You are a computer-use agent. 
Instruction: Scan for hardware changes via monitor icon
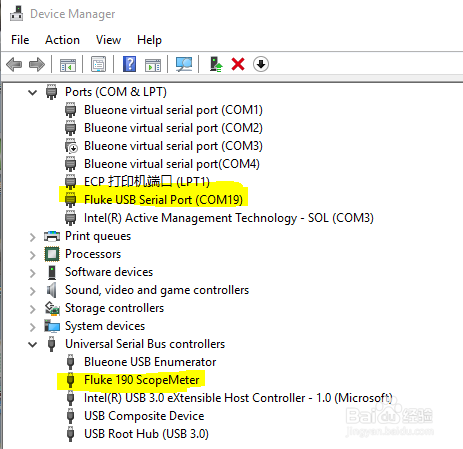184,64
